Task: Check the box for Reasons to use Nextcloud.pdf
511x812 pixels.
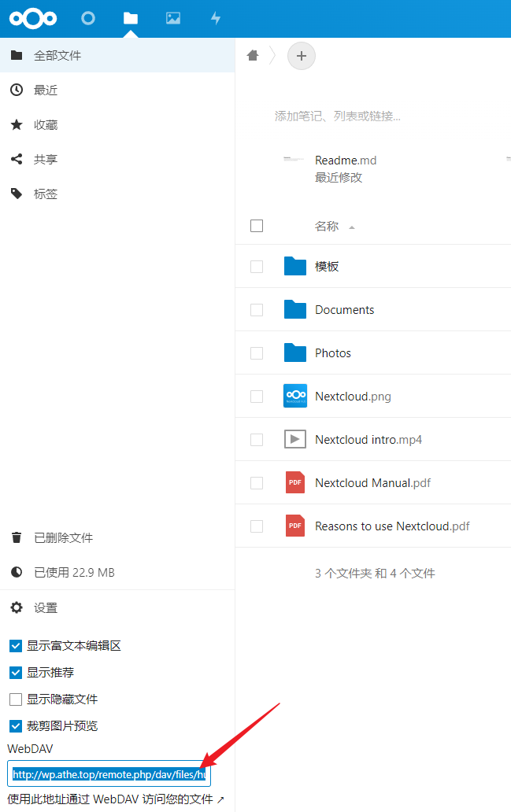Action: [257, 526]
